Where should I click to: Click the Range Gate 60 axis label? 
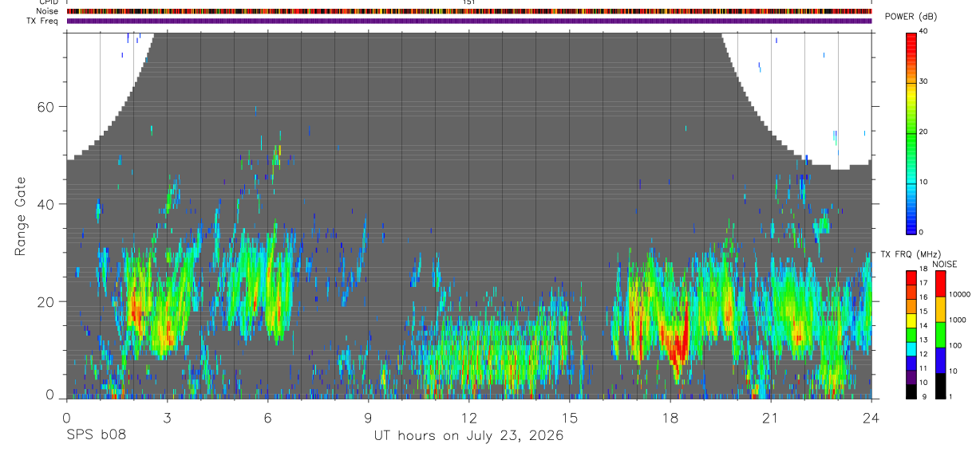(45, 107)
